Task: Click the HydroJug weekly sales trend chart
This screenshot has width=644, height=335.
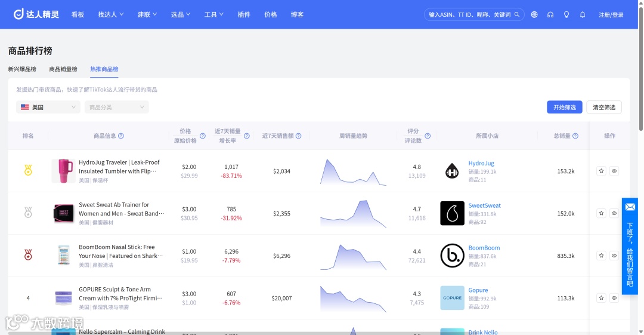Action: (x=353, y=172)
